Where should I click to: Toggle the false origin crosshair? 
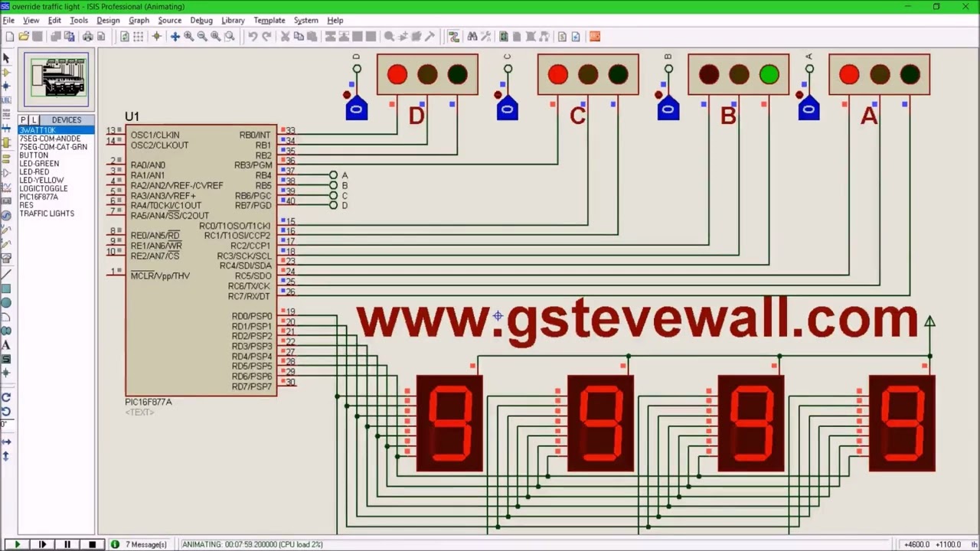coord(156,36)
